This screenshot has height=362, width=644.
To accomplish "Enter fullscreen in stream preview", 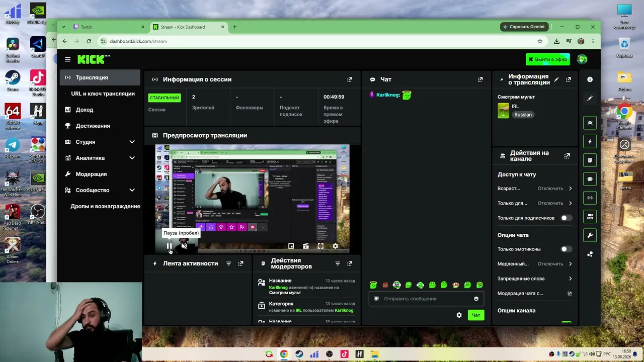I will (x=320, y=246).
